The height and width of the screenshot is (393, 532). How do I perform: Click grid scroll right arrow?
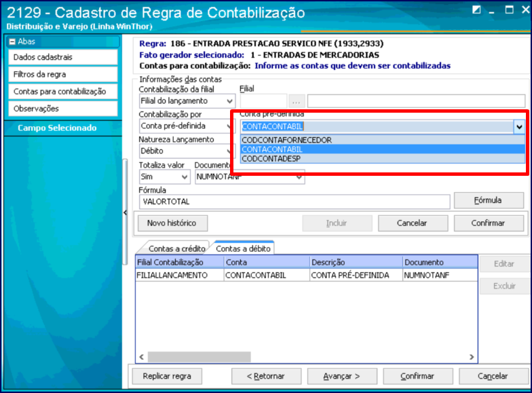click(472, 357)
